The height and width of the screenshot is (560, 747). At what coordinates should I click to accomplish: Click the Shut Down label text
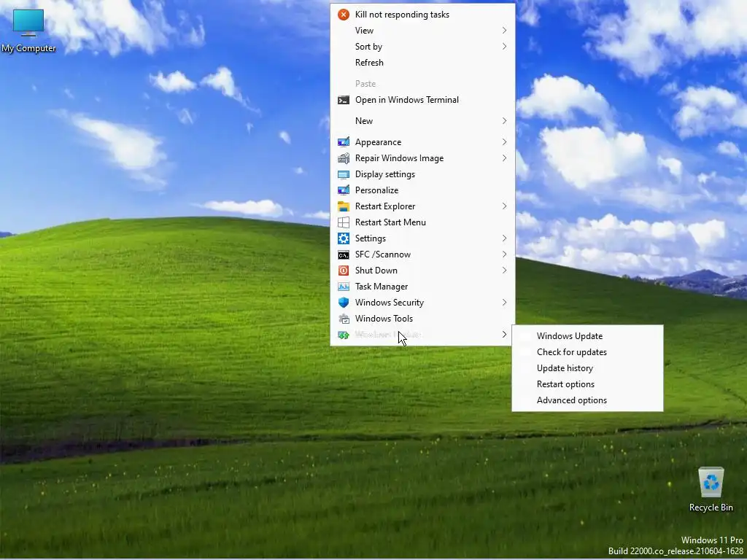point(376,271)
